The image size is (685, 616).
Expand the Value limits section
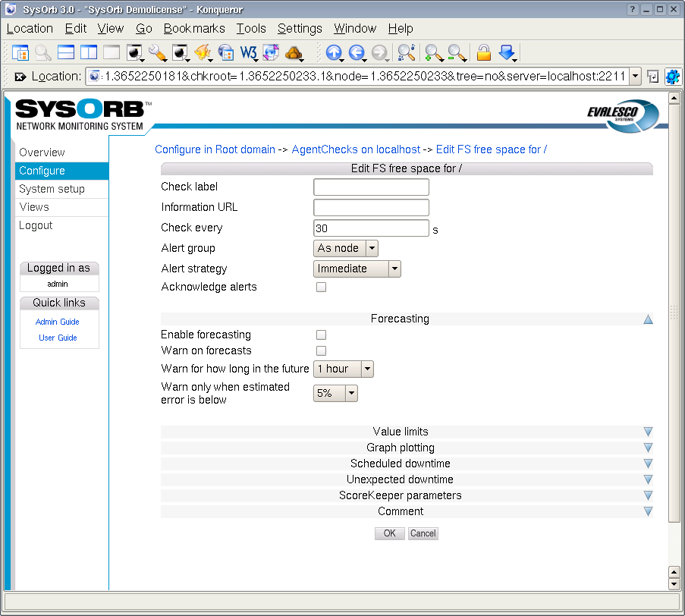[x=649, y=432]
